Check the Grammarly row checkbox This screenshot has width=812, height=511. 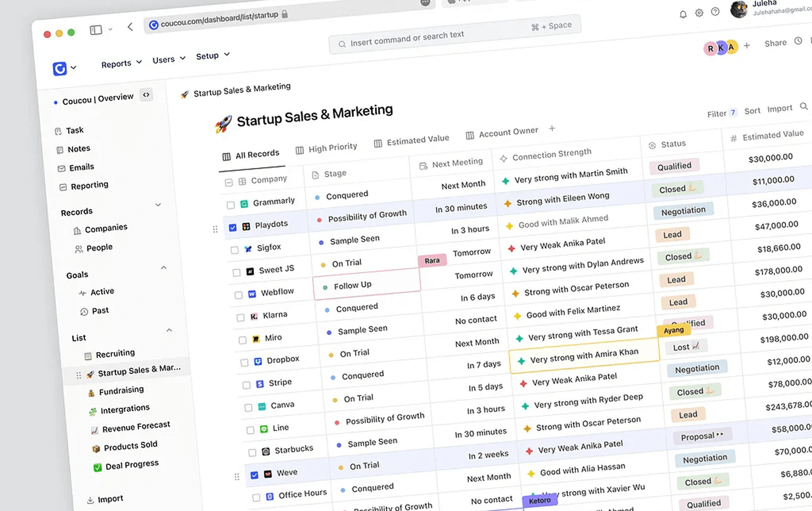231,205
